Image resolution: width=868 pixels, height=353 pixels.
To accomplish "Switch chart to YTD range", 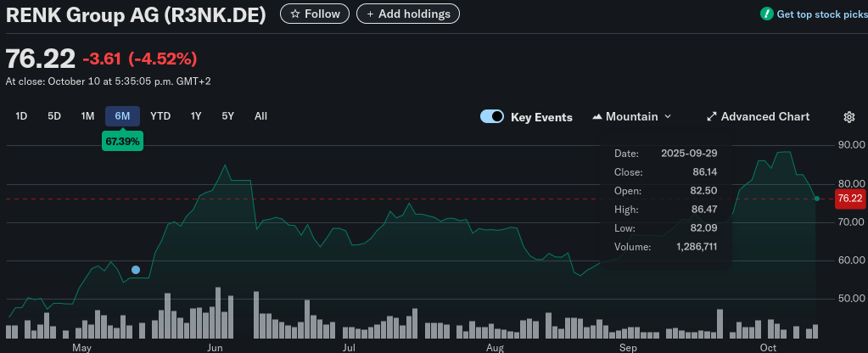I will pyautogui.click(x=160, y=116).
